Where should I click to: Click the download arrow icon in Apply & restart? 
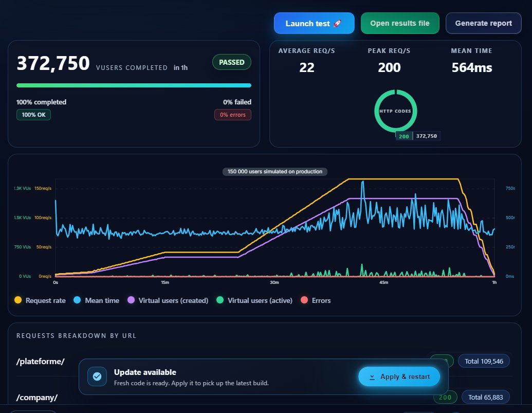pyautogui.click(x=372, y=377)
